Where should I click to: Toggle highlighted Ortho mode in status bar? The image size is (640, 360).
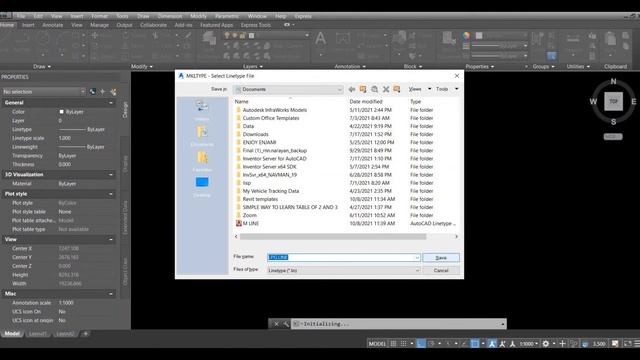coord(421,344)
